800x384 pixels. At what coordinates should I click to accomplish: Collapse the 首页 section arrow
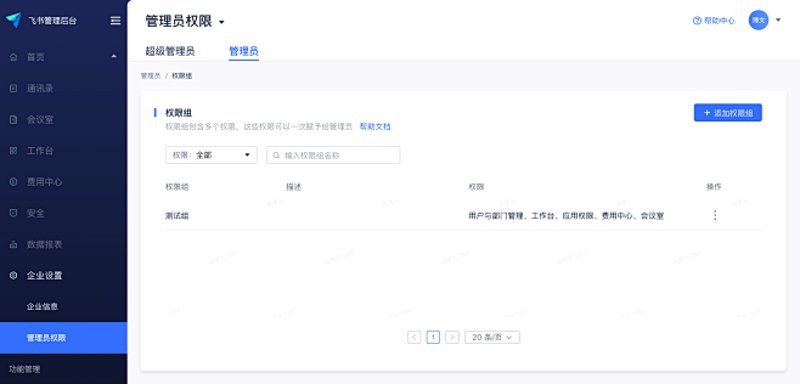coord(114,56)
